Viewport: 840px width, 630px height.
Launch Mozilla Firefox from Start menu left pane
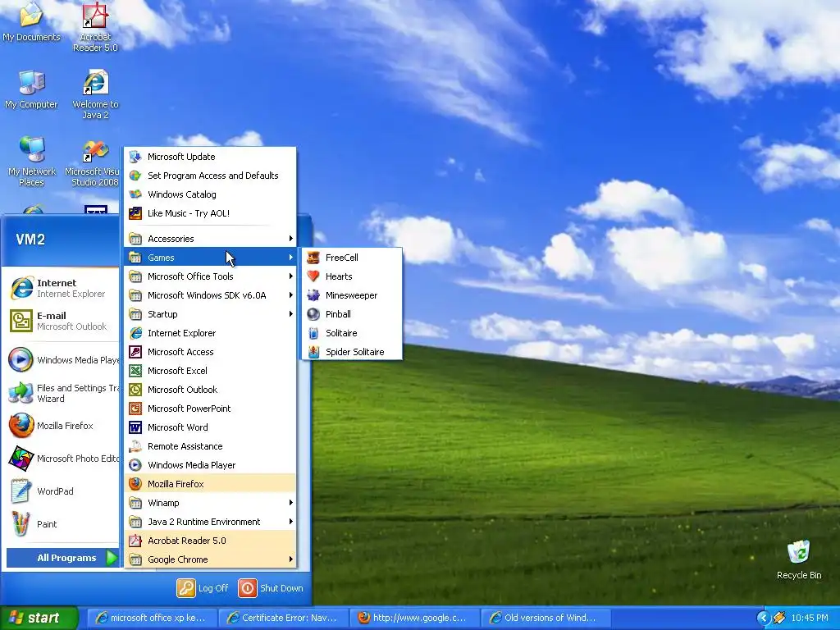click(x=62, y=426)
